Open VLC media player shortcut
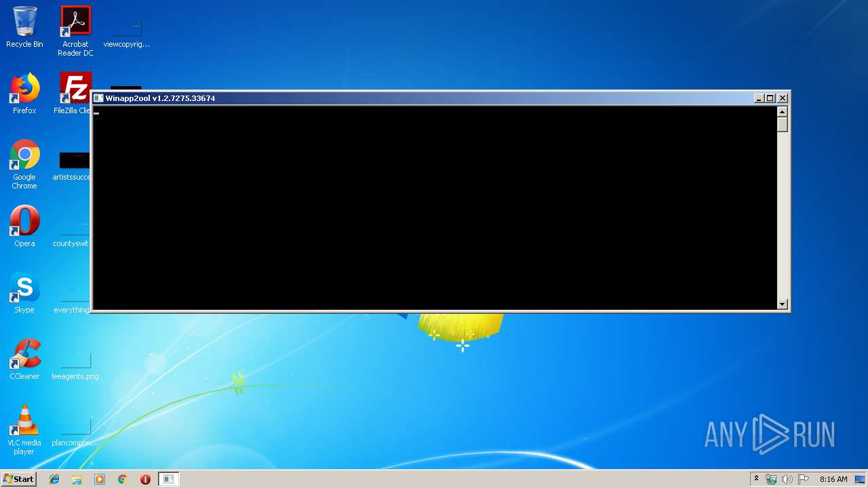Viewport: 868px width, 488px height. coord(24,430)
